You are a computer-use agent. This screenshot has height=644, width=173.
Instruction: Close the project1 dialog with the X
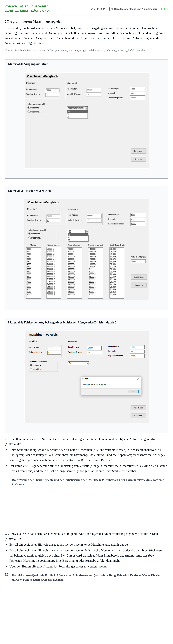click(x=138, y=379)
